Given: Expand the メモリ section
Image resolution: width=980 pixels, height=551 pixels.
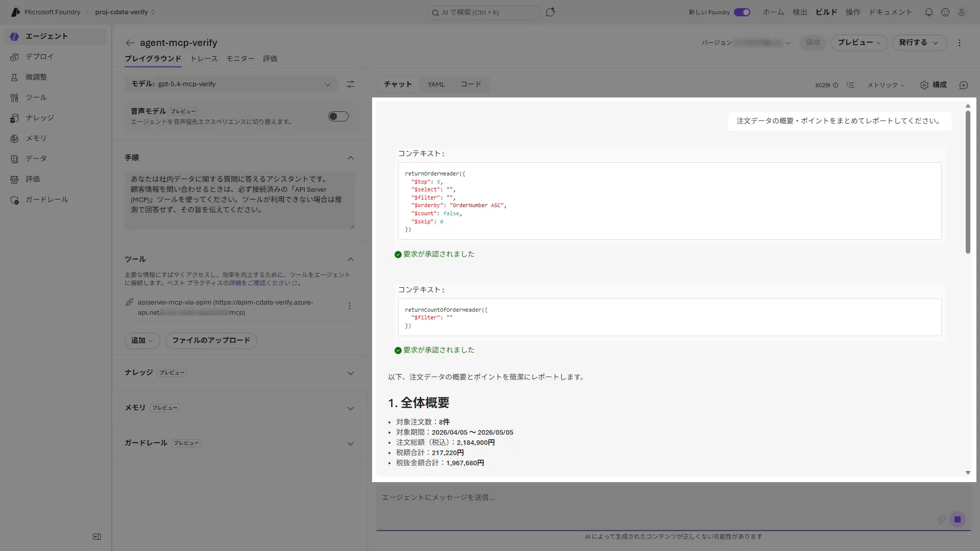Looking at the screenshot, I should click(351, 409).
